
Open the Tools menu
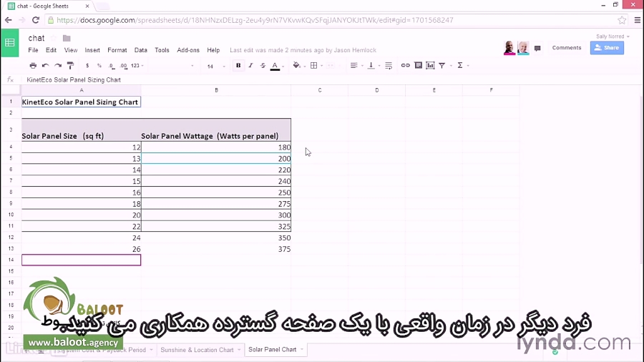pyautogui.click(x=162, y=50)
